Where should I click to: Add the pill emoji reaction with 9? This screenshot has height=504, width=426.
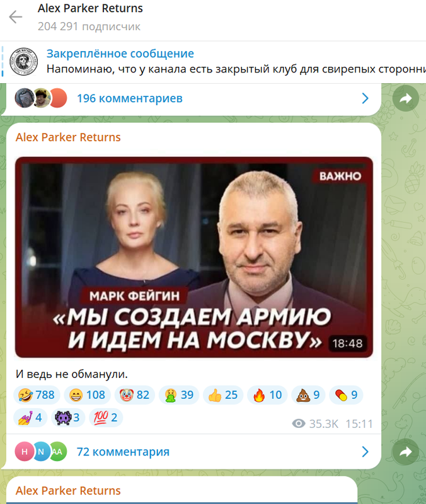point(346,395)
